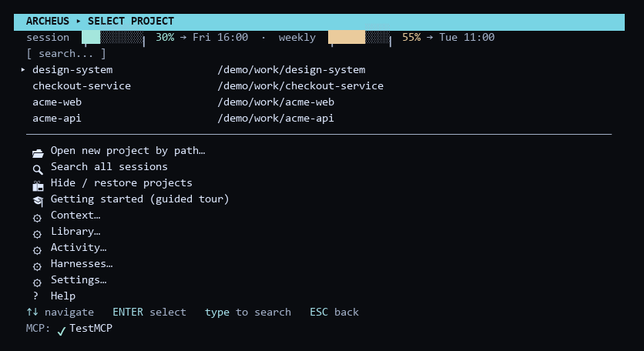The image size is (644, 351).
Task: Click the session usage progress bar
Action: click(113, 38)
